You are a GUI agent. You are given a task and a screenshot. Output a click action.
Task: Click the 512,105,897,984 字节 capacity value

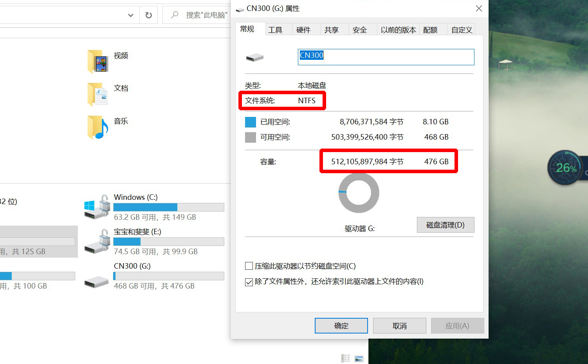pyautogui.click(x=367, y=161)
